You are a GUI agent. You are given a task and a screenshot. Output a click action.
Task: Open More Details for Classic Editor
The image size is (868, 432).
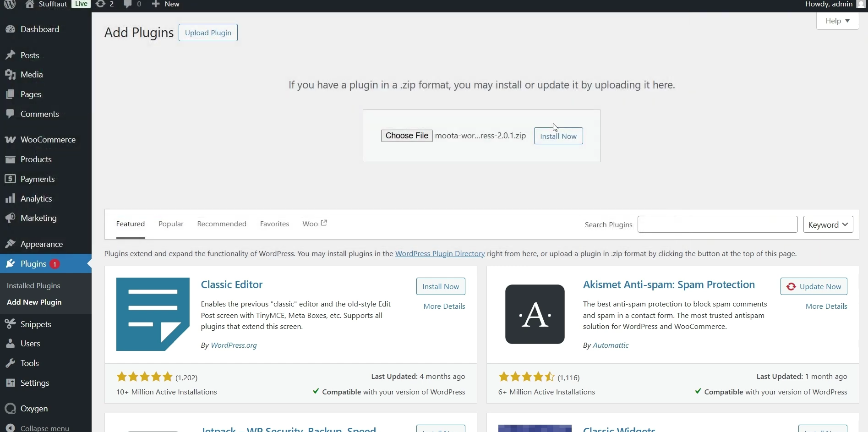(x=444, y=306)
